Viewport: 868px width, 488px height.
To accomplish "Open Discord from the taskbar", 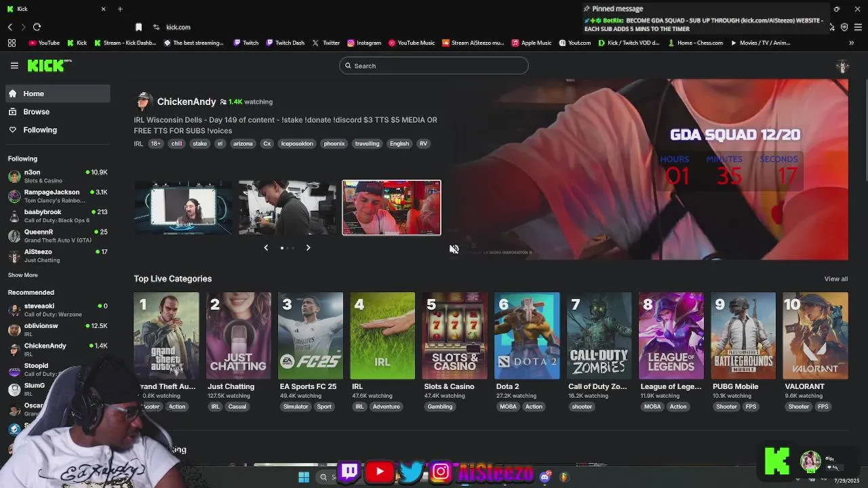I will tap(545, 477).
